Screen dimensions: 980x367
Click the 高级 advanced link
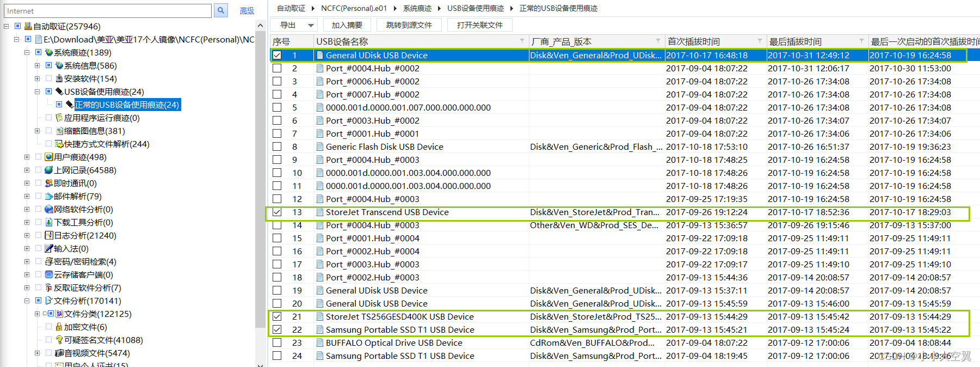coord(247,10)
